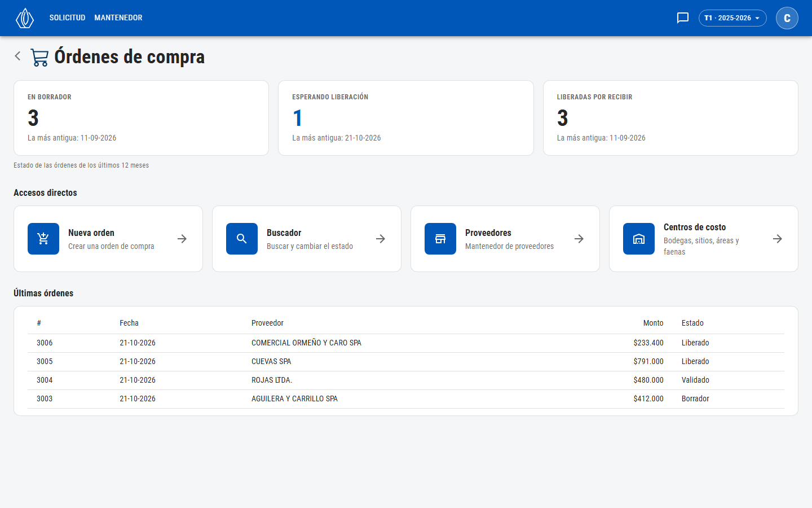Click the amount $791.000
The width and height of the screenshot is (812, 508).
(x=648, y=361)
